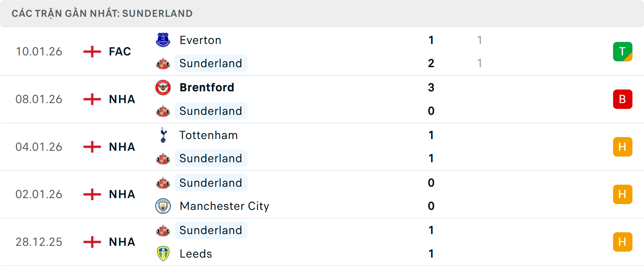Image resolution: width=644 pixels, height=266 pixels.
Task: Click the Leeds United crest icon
Action: (x=163, y=254)
